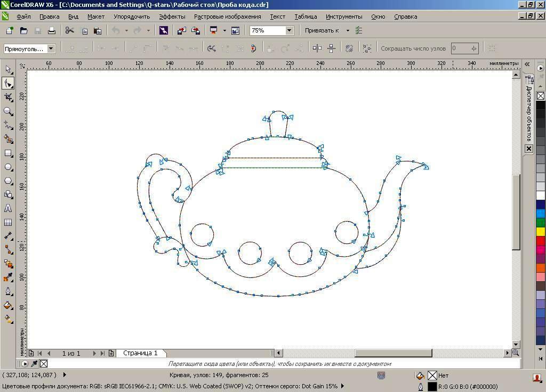This screenshot has height=392, width=546.
Task: Select the no-color X palette swatch
Action: point(541,96)
